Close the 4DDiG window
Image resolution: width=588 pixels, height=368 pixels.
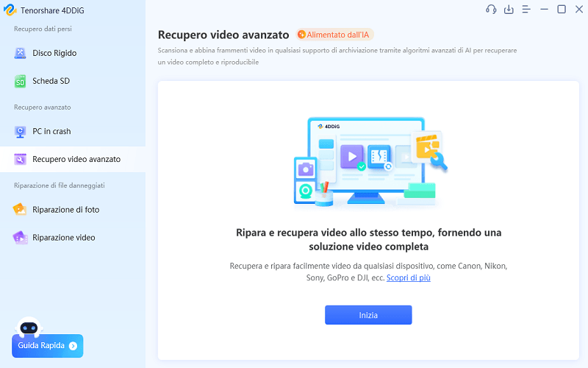pyautogui.click(x=579, y=10)
